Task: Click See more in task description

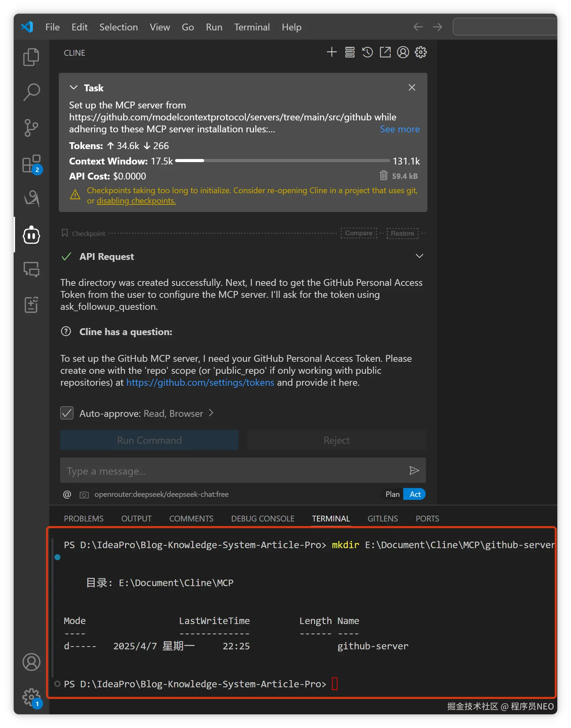Action: coord(400,129)
